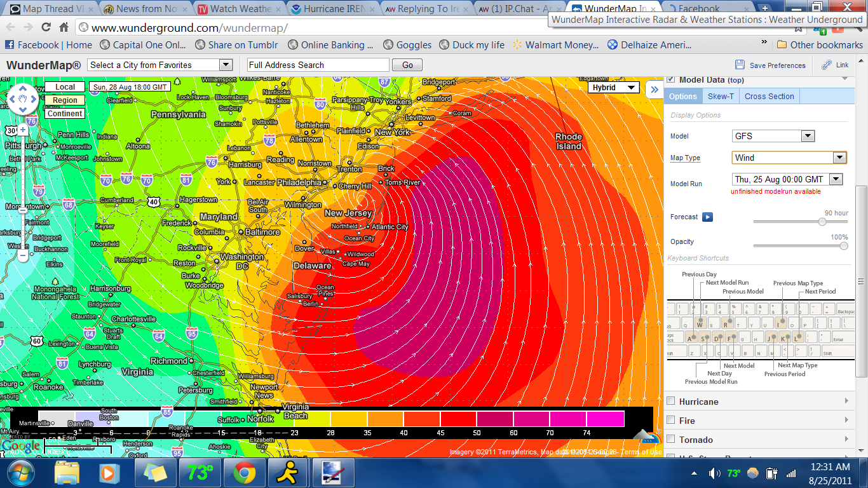The height and width of the screenshot is (488, 868).
Task: Click the Save Preferences floppy disk icon
Action: click(x=740, y=65)
